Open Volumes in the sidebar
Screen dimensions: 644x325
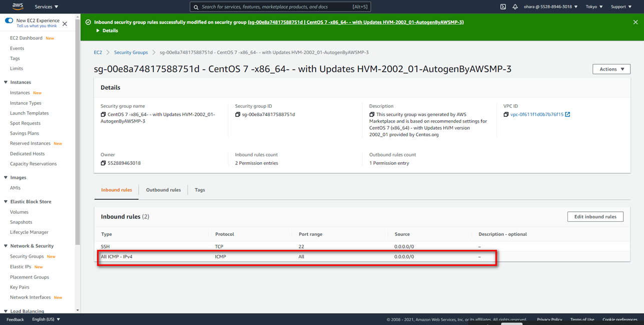coord(19,212)
